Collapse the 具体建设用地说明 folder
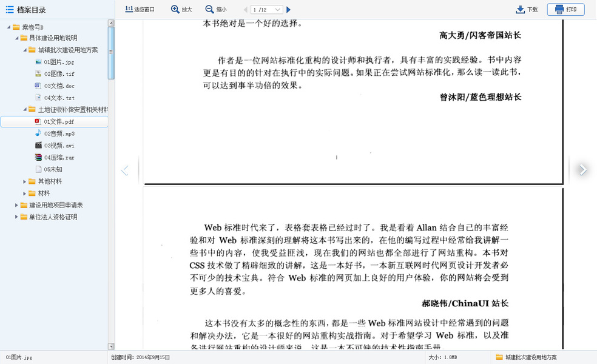The height and width of the screenshot is (364, 597). tap(16, 38)
